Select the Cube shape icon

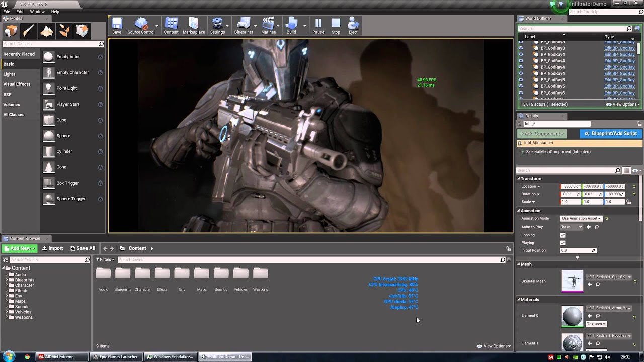(48, 120)
